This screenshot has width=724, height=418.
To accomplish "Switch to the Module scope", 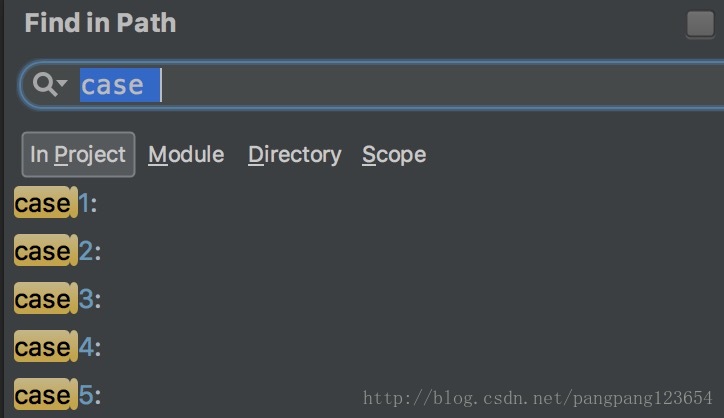I will click(x=186, y=154).
